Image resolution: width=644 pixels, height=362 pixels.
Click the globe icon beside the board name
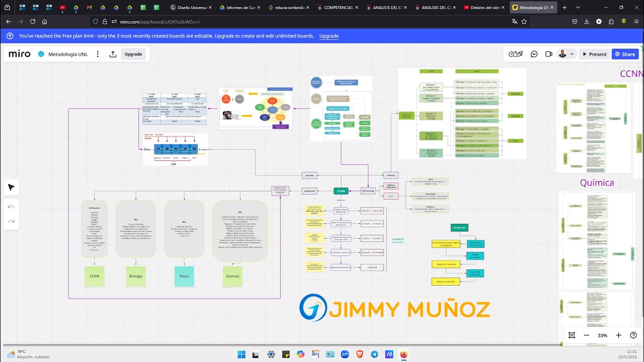(x=41, y=54)
